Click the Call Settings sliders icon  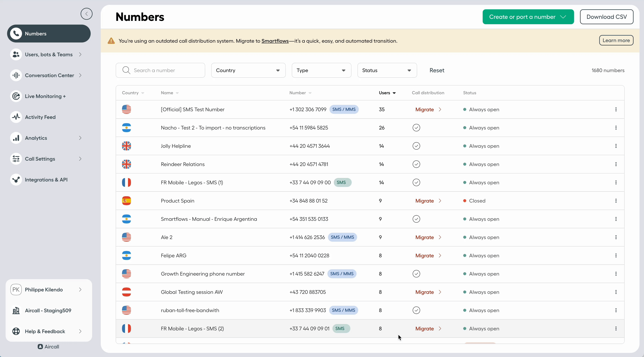tap(16, 159)
